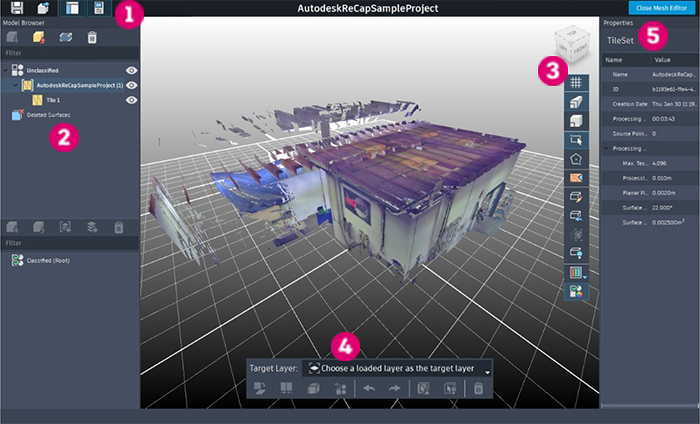Screen dimensions: 700x424
Task: Click the cube icon in Target Layer toolbar
Action: (313, 388)
